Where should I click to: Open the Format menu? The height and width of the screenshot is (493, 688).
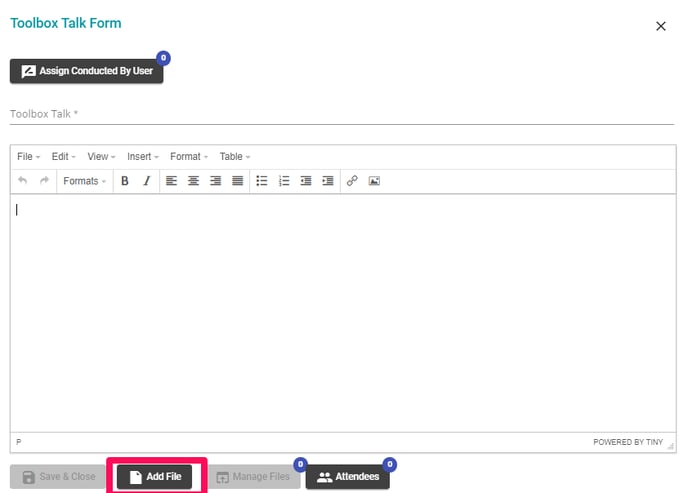coord(189,157)
